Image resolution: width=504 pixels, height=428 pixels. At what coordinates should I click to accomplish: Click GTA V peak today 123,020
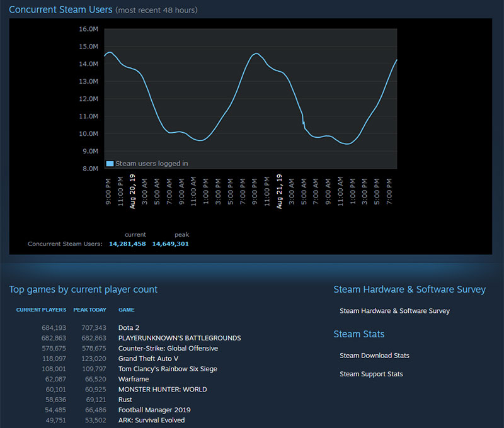point(93,359)
